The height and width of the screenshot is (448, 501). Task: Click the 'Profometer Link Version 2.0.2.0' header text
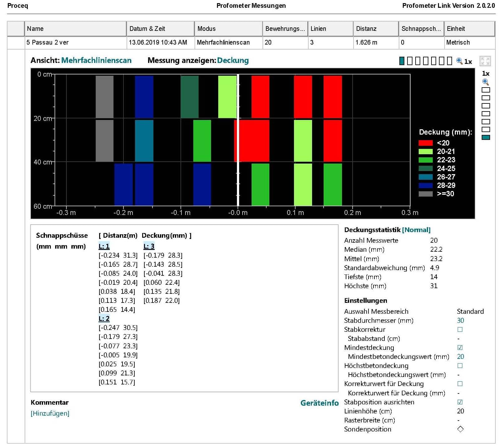pos(448,6)
